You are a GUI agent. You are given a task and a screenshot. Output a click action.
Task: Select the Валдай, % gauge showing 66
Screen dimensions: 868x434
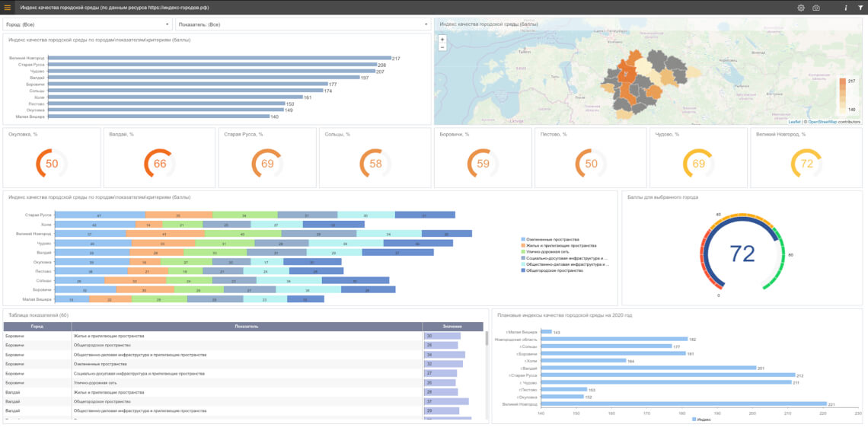(159, 158)
